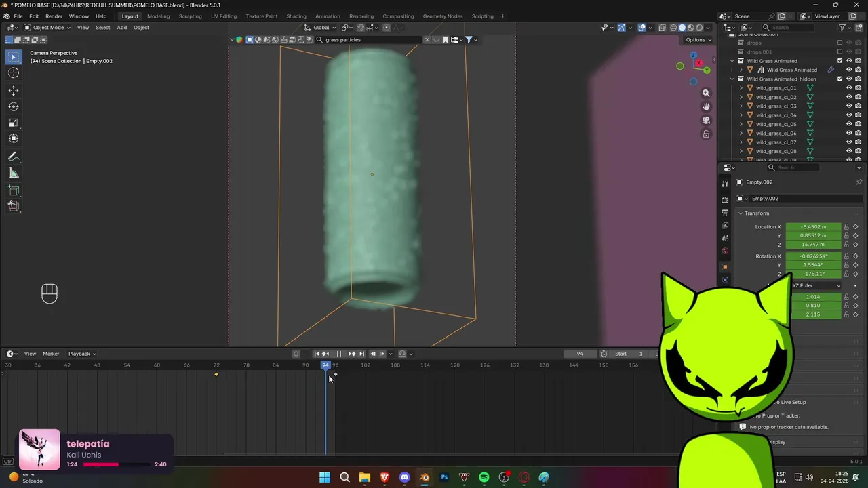Toggle lock on Rotation Y
The image size is (868, 488).
tap(846, 265)
